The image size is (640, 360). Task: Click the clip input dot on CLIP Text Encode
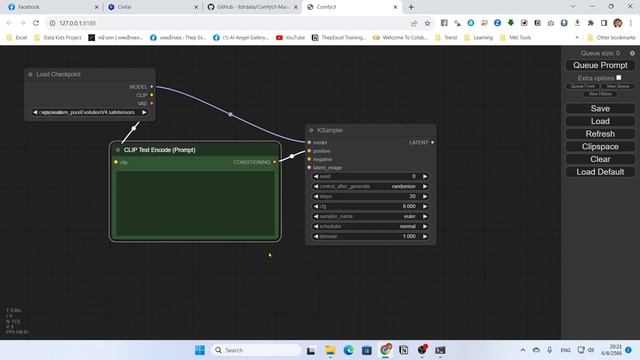tap(116, 162)
